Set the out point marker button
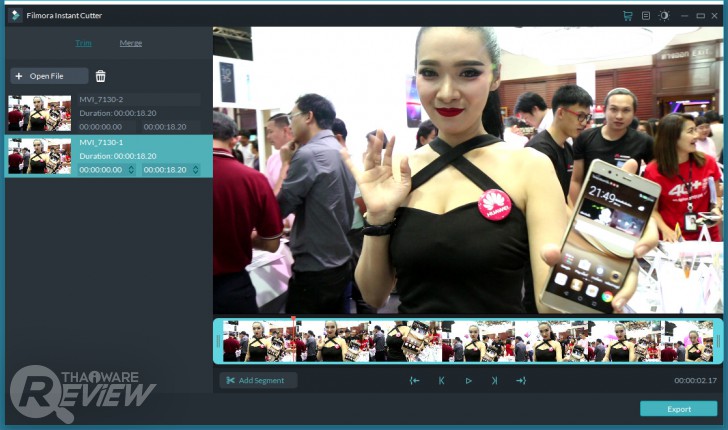The image size is (728, 430). click(521, 381)
